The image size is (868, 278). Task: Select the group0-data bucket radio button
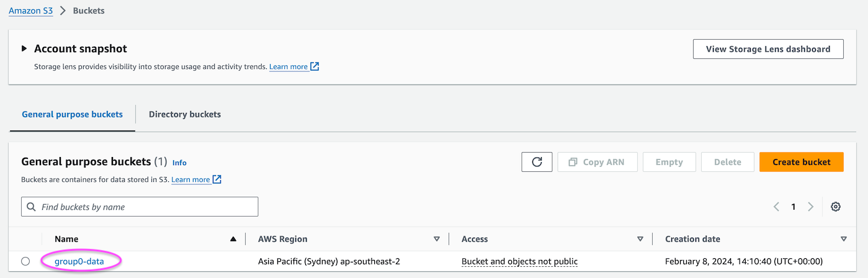point(25,261)
